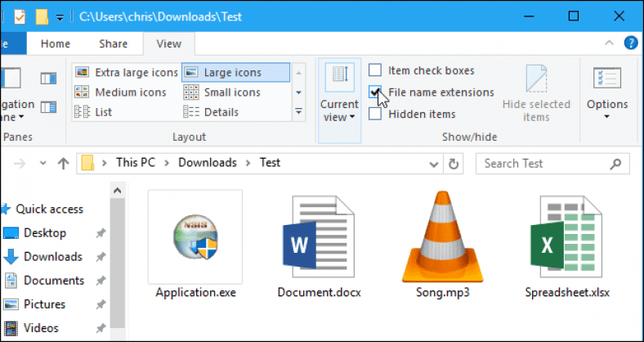
Task: Click This PC in address breadcrumb
Action: click(x=136, y=163)
